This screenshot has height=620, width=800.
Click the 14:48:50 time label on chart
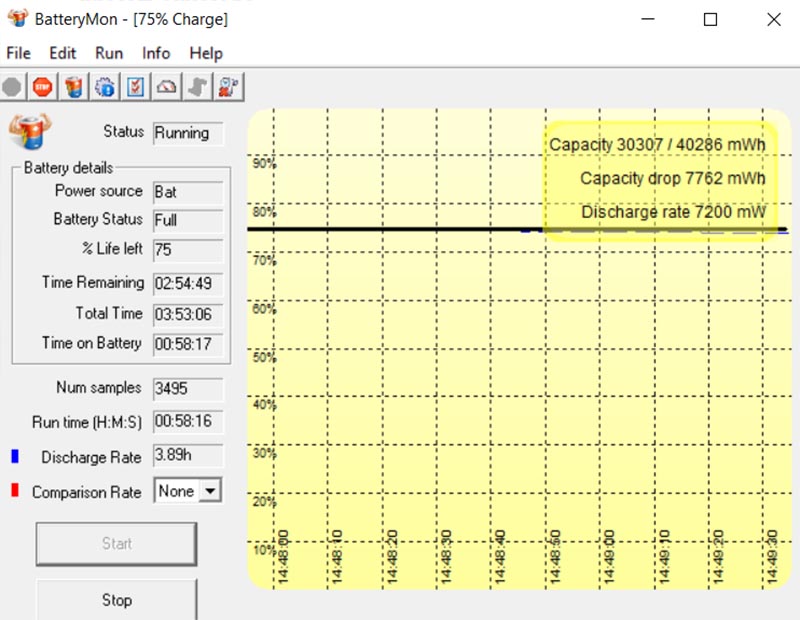coord(555,557)
